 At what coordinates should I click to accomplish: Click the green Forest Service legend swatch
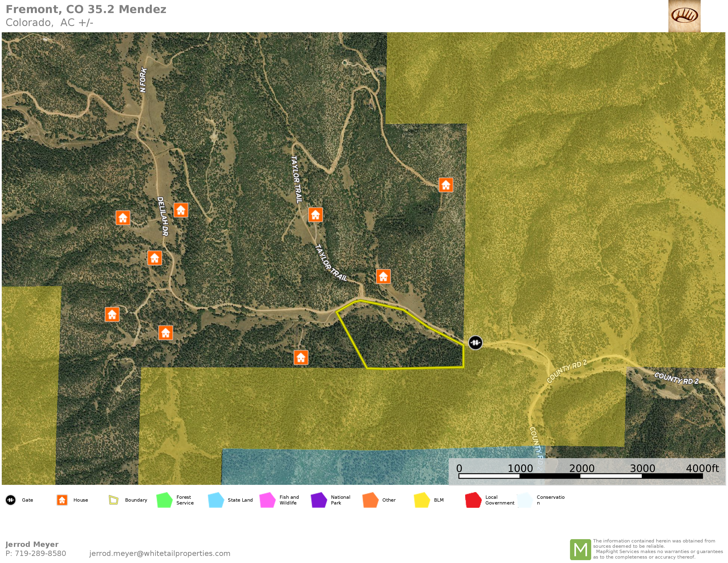click(x=164, y=500)
